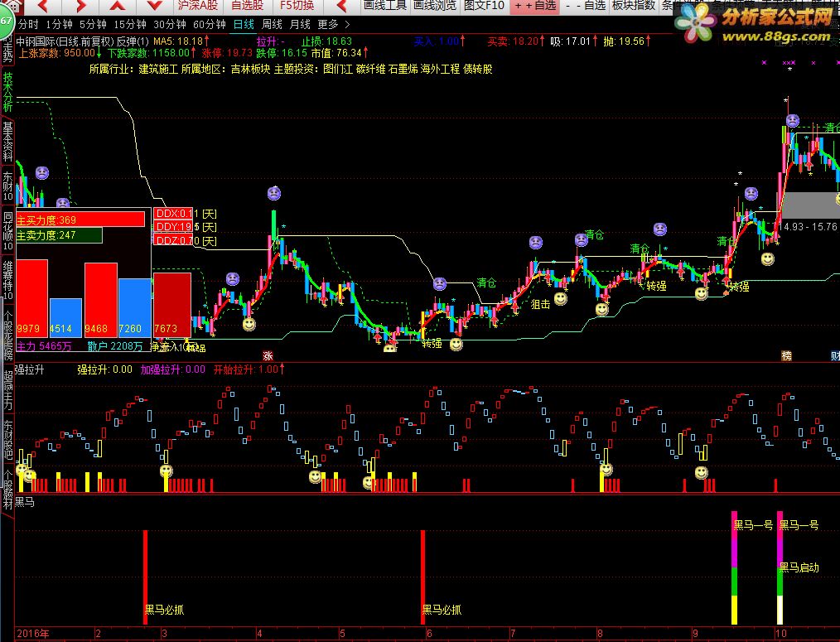Switch to 15分钟 period tab

pyautogui.click(x=129, y=25)
